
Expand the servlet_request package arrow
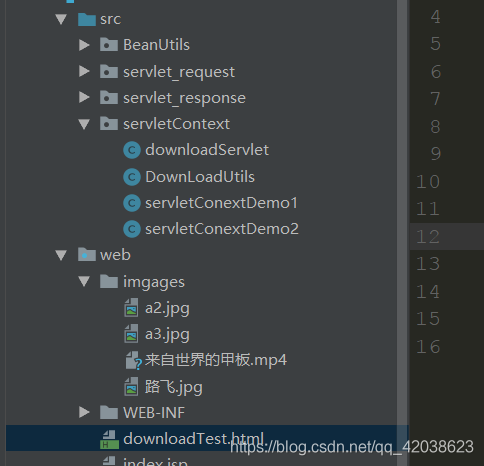pos(84,71)
